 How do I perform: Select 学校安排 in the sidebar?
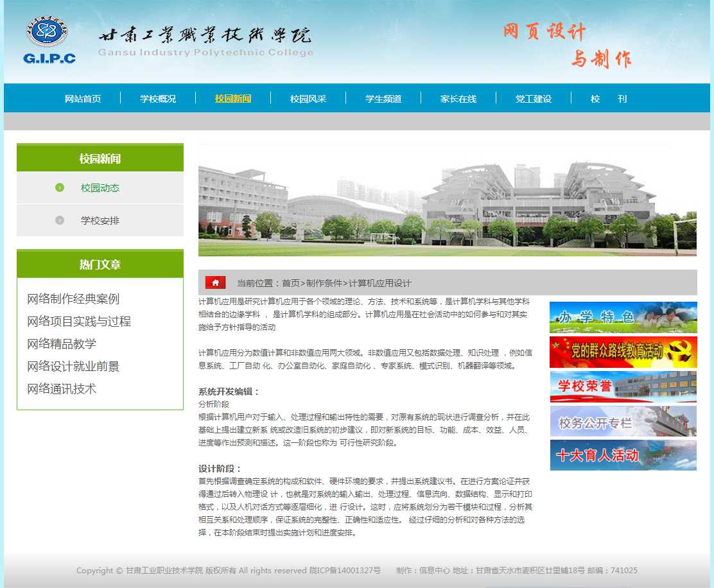[x=100, y=220]
